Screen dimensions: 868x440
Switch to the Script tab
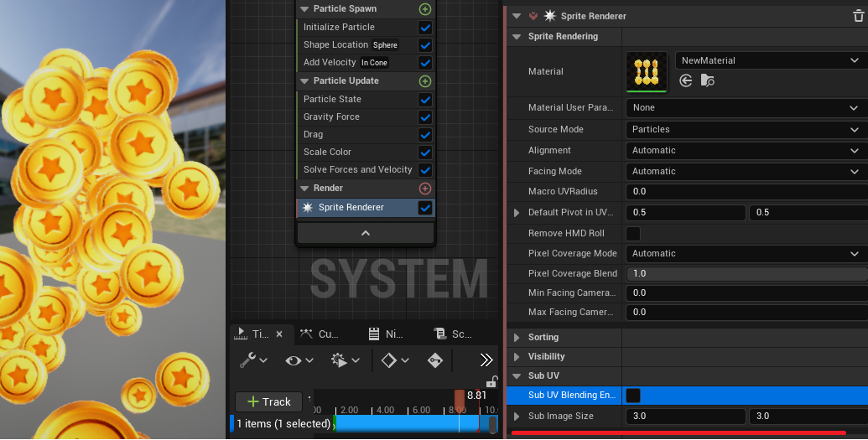454,334
